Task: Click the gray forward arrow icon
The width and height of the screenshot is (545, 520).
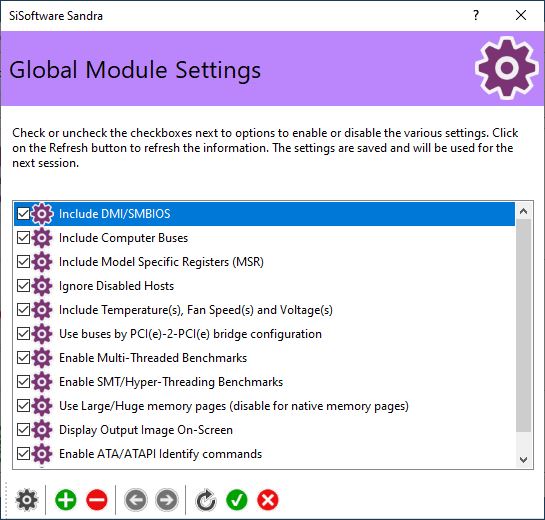Action: click(167, 500)
